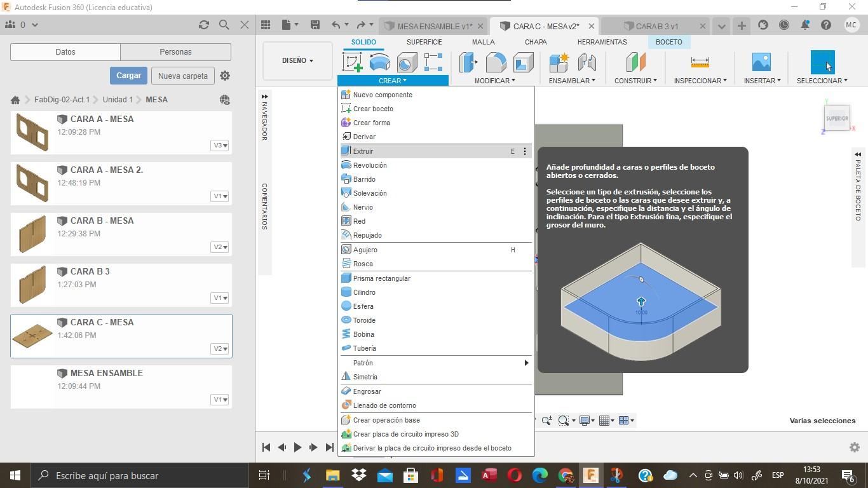
Task: Open the ENSAMBLAR dropdown menu
Action: coord(572,81)
